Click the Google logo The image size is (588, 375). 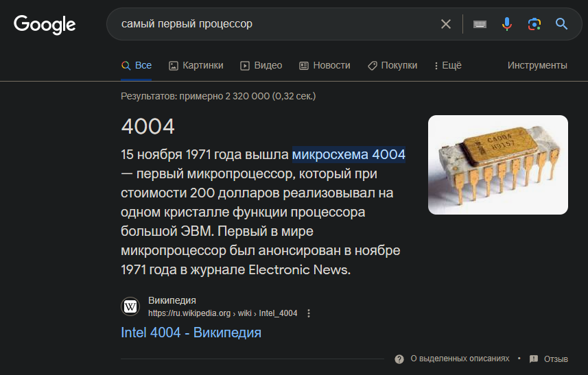(x=45, y=25)
